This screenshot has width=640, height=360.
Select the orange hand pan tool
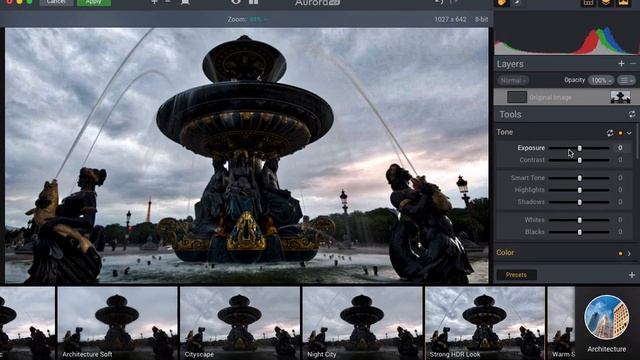tap(502, 2)
